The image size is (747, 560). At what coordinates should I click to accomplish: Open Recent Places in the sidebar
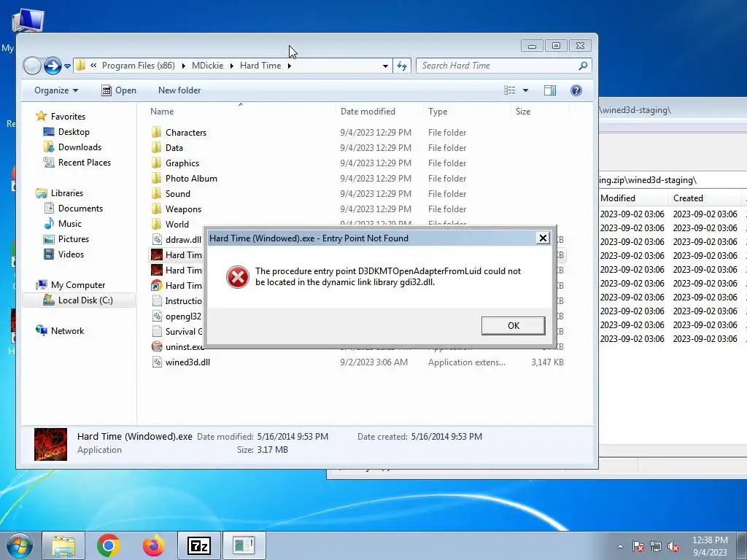coord(85,162)
